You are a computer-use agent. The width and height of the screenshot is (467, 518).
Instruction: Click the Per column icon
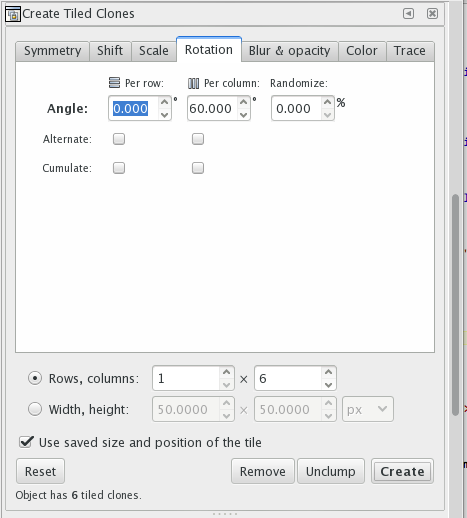click(x=194, y=83)
